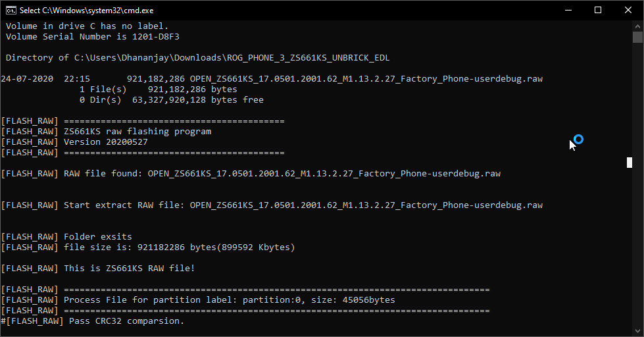The image size is (644, 337).
Task: Minimize the command prompt window
Action: click(568, 11)
